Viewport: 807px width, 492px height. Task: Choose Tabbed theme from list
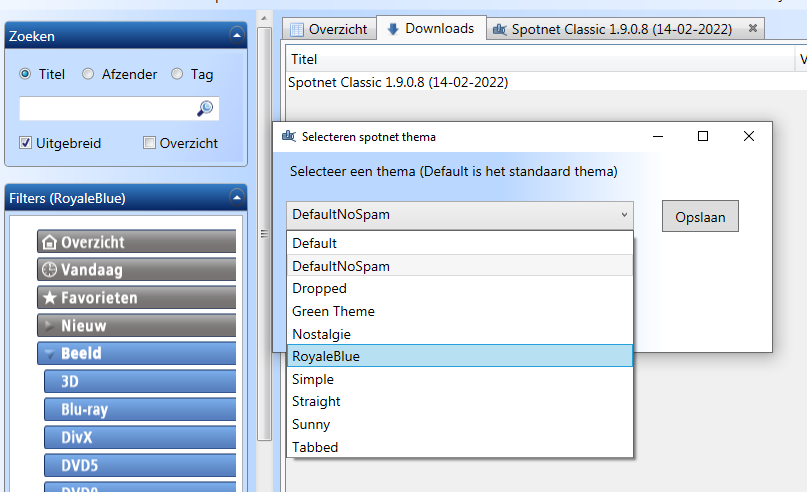pos(460,447)
